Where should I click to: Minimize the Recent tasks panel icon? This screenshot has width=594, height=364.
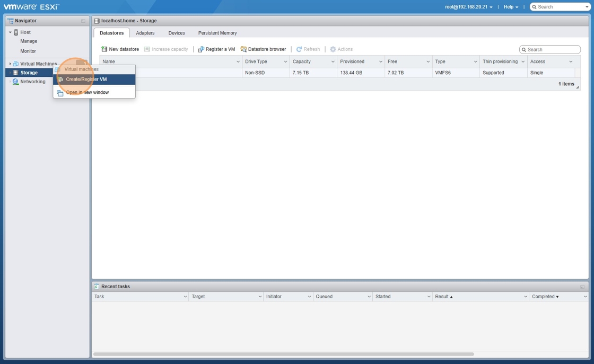click(582, 287)
